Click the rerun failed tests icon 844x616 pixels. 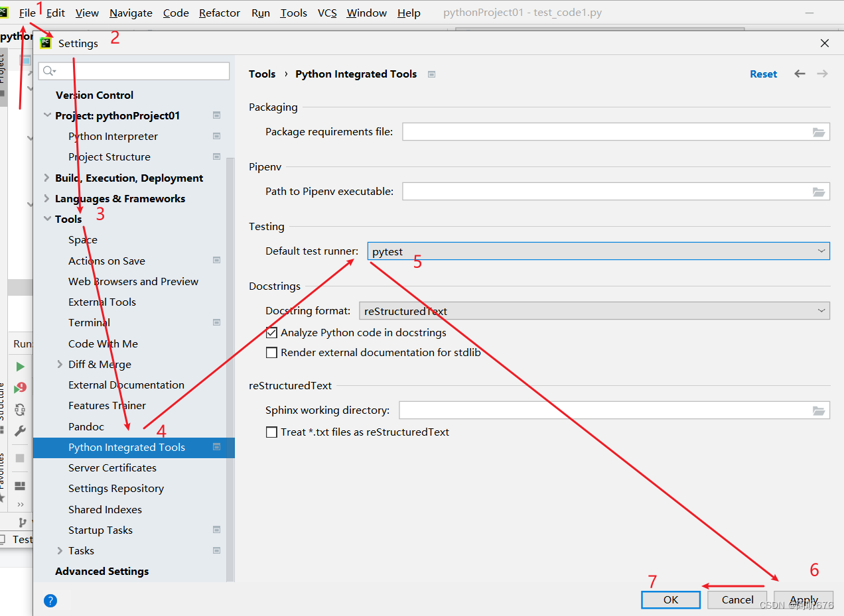pos(20,388)
